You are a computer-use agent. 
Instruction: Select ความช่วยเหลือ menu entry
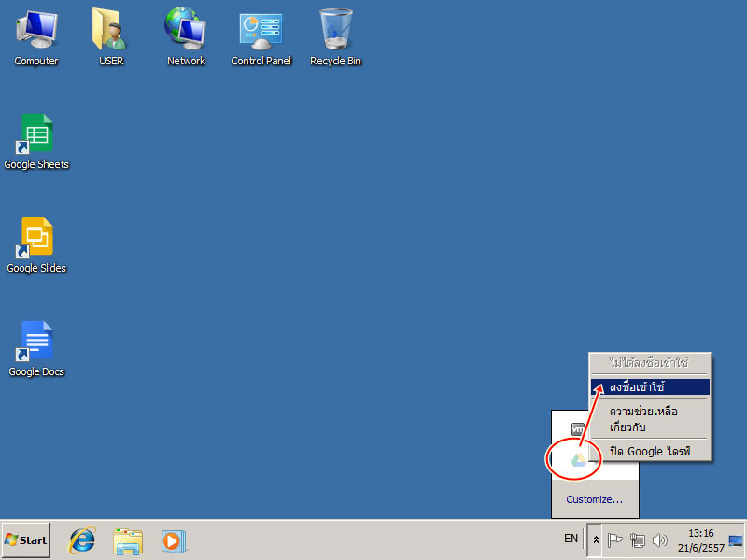650,411
